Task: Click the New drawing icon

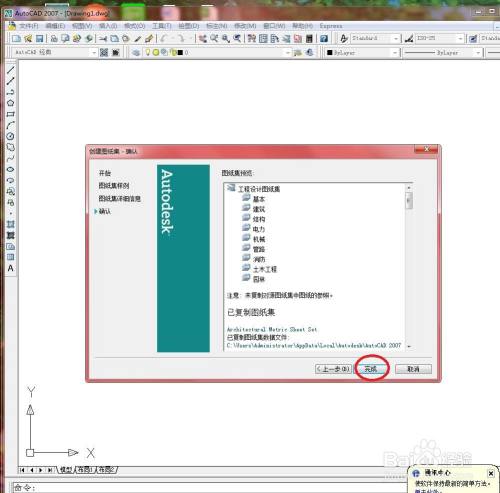Action: pos(16,39)
